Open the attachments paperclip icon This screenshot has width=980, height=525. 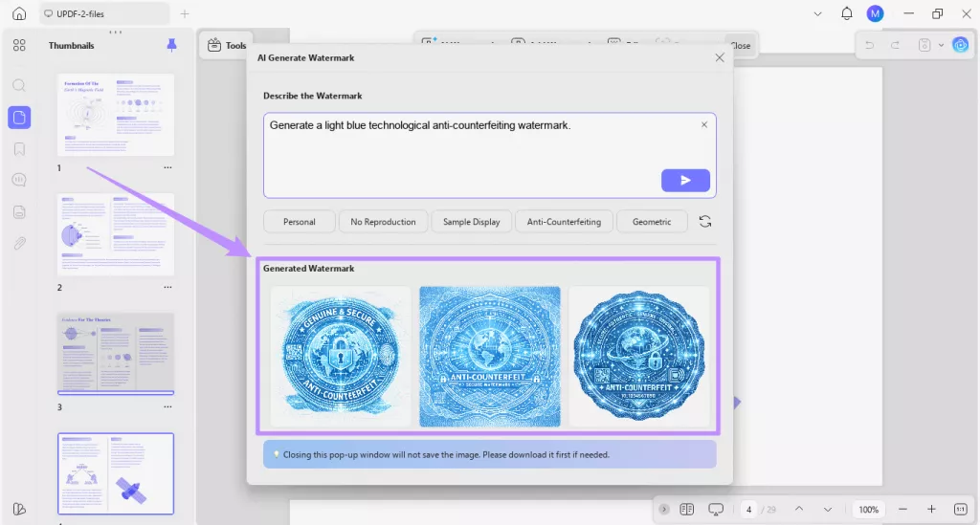click(x=19, y=244)
